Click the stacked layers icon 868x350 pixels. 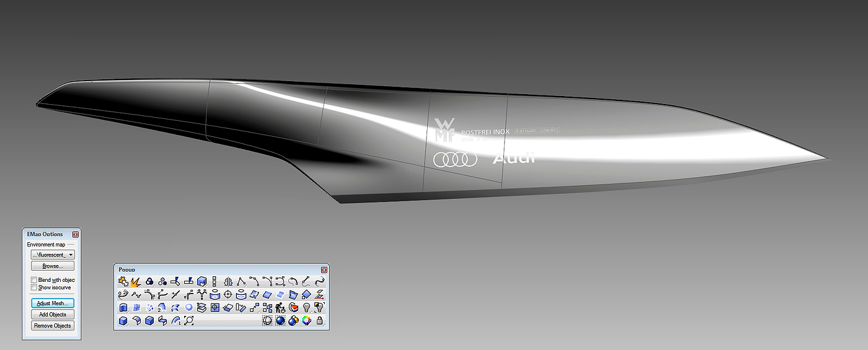201,307
